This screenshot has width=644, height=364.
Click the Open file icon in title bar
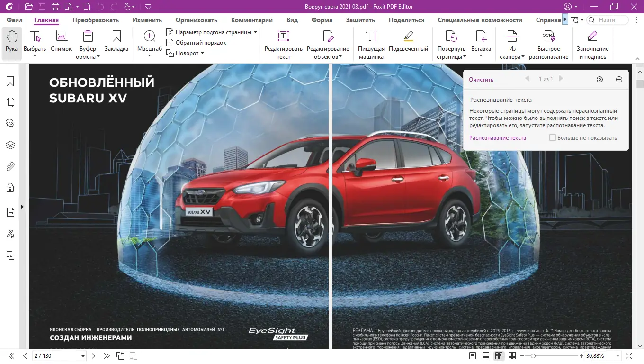pos(28,7)
